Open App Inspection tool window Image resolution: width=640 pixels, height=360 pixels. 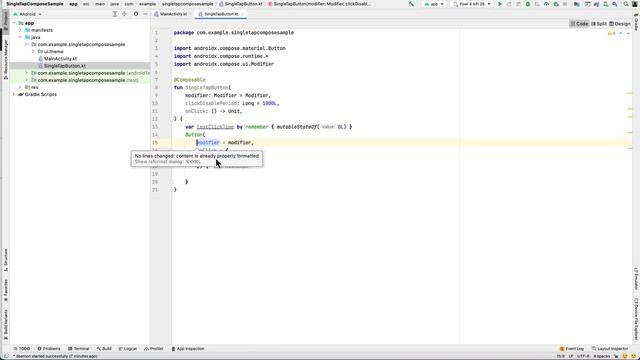click(188, 349)
